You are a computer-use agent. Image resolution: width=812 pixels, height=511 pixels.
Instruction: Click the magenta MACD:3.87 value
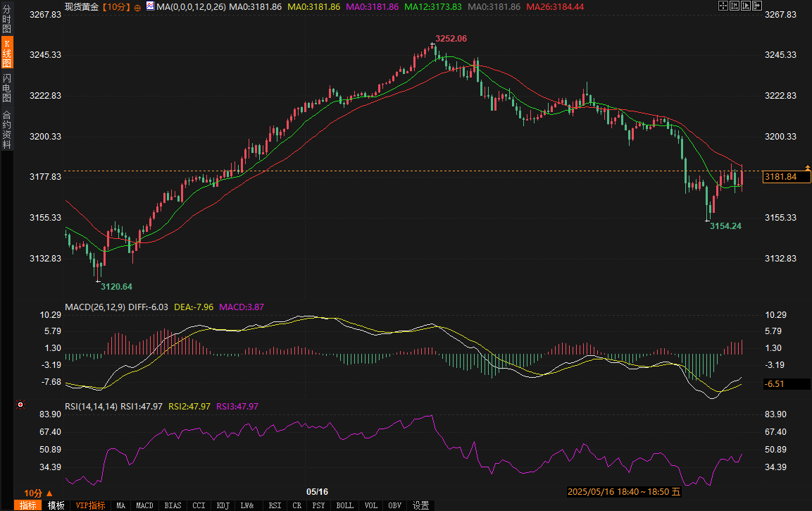click(242, 307)
